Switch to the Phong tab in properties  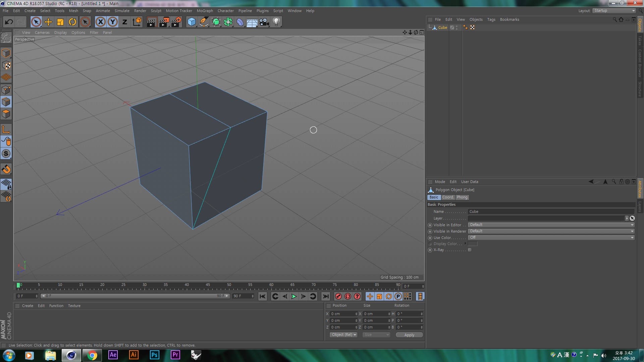(462, 197)
